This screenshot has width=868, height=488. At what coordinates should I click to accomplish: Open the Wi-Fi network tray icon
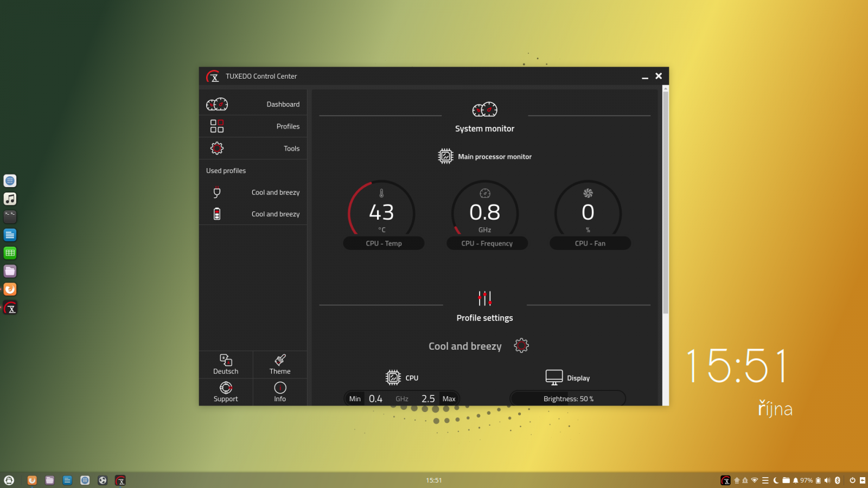coord(755,480)
